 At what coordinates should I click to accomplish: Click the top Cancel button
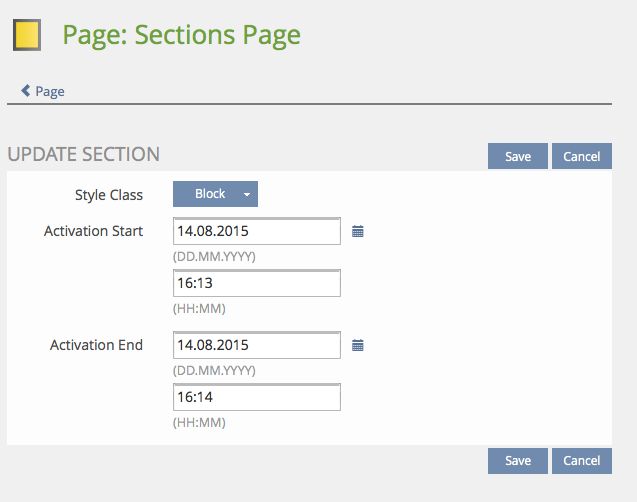coord(581,156)
